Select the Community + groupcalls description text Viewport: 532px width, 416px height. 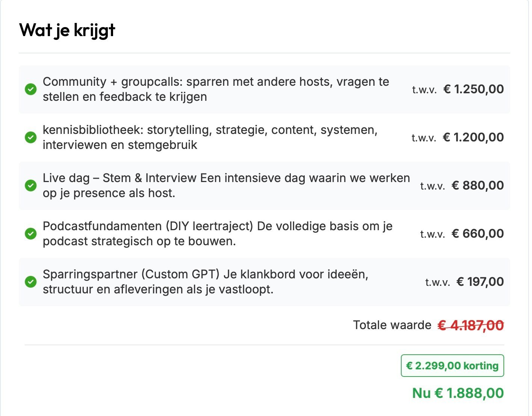(x=216, y=89)
